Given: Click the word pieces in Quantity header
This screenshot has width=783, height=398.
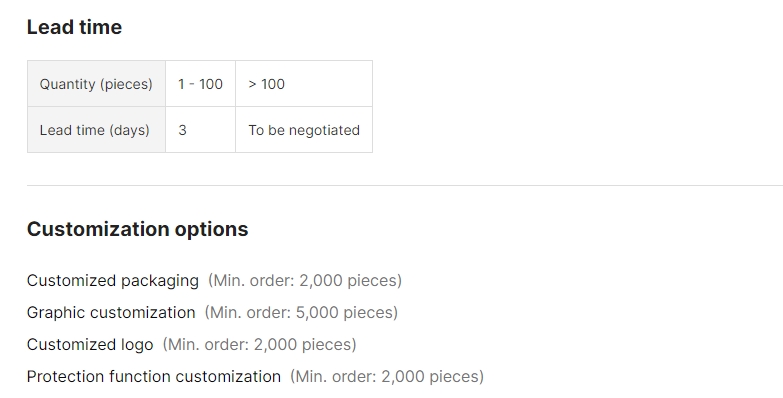Looking at the screenshot, I should point(126,84).
